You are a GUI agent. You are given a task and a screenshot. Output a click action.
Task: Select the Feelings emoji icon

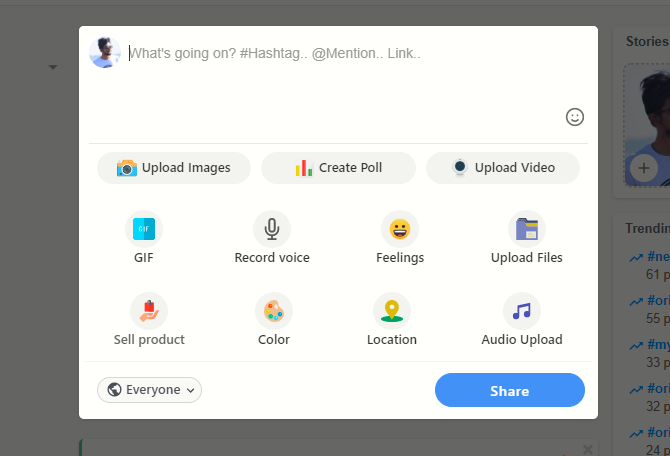click(x=399, y=229)
